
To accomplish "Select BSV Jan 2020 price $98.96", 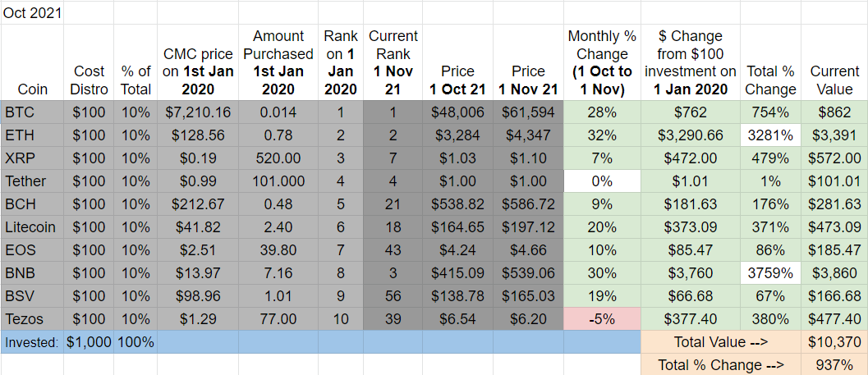I will click(198, 296).
